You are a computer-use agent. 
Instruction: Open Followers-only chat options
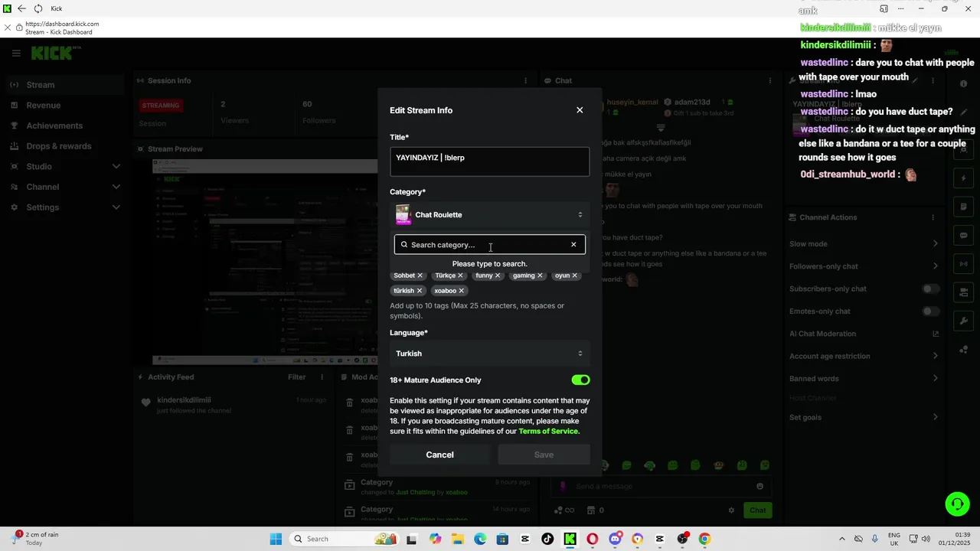pyautogui.click(x=864, y=266)
